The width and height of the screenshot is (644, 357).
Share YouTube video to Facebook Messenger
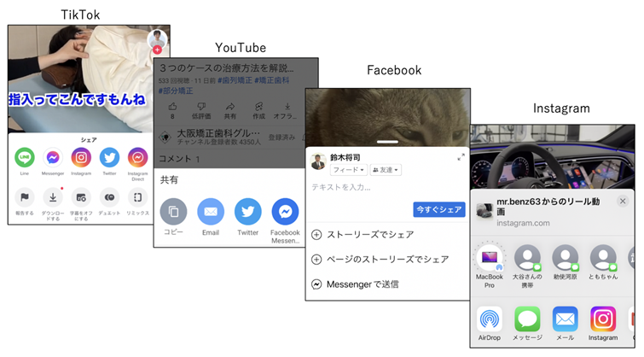[286, 212]
